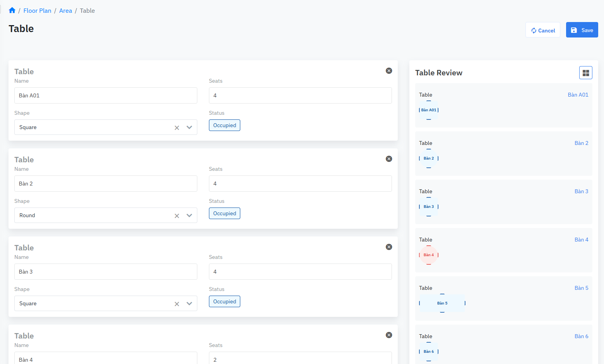
Task: Expand the Shape dropdown for Bàn 3
Action: [189, 304]
